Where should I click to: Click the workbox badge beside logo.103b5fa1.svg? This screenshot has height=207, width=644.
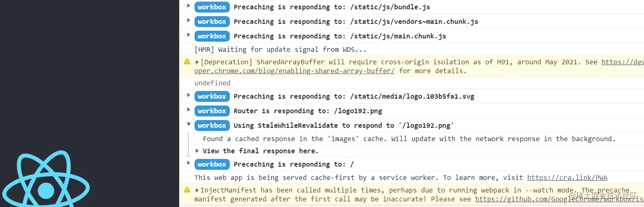212,96
